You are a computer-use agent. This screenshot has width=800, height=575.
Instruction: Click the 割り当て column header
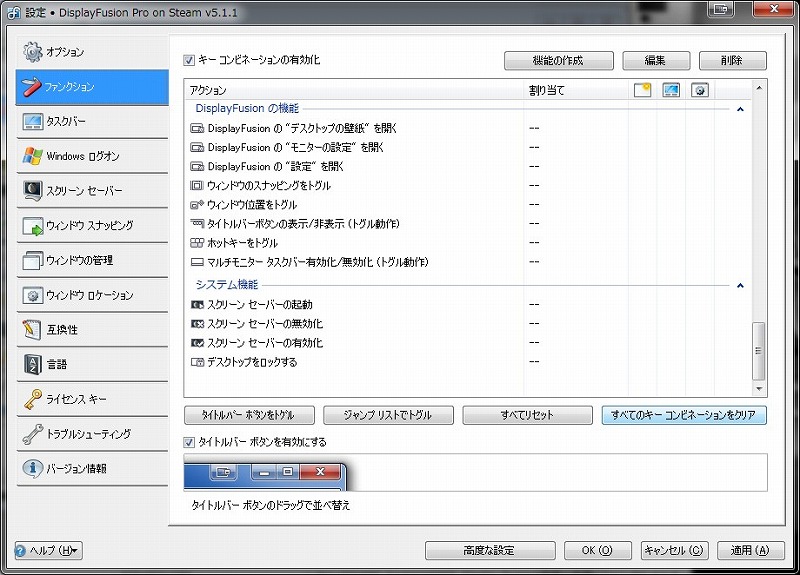point(576,90)
